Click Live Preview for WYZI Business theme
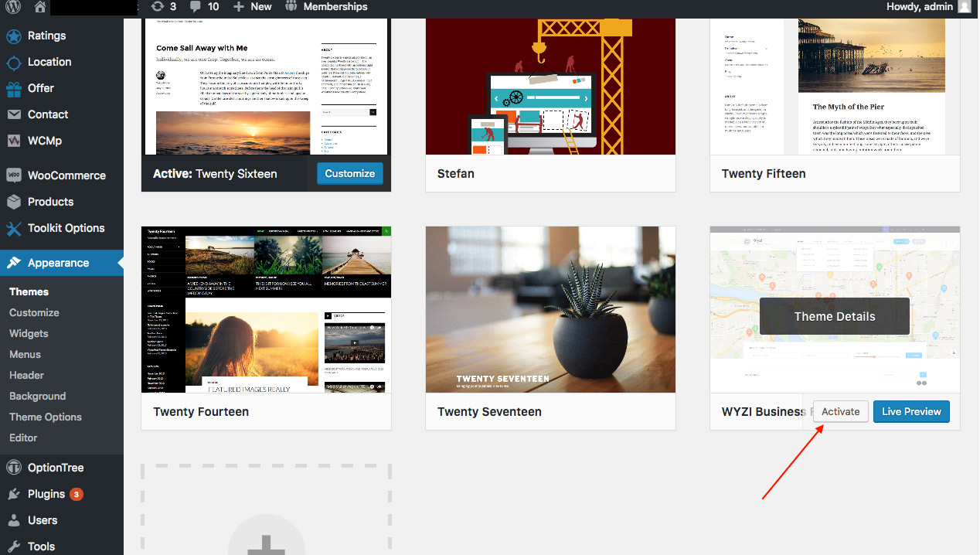Screen dimensions: 980x555 911,411
